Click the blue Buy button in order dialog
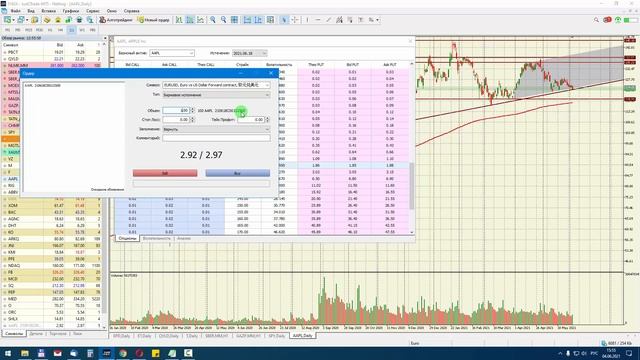This screenshot has width=640, height=360. pos(238,173)
